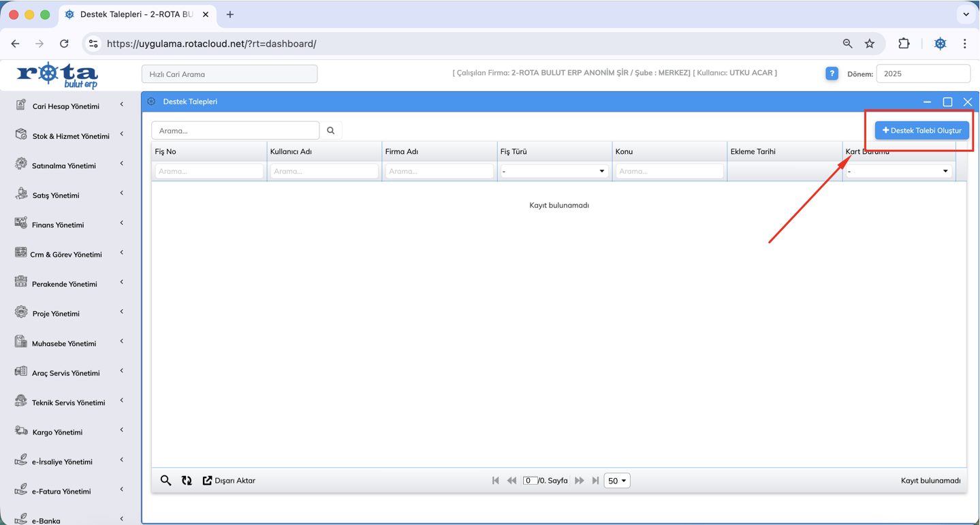Focus the Hızlı Cari Arama field
Image resolution: width=980 pixels, height=525 pixels.
pyautogui.click(x=230, y=74)
